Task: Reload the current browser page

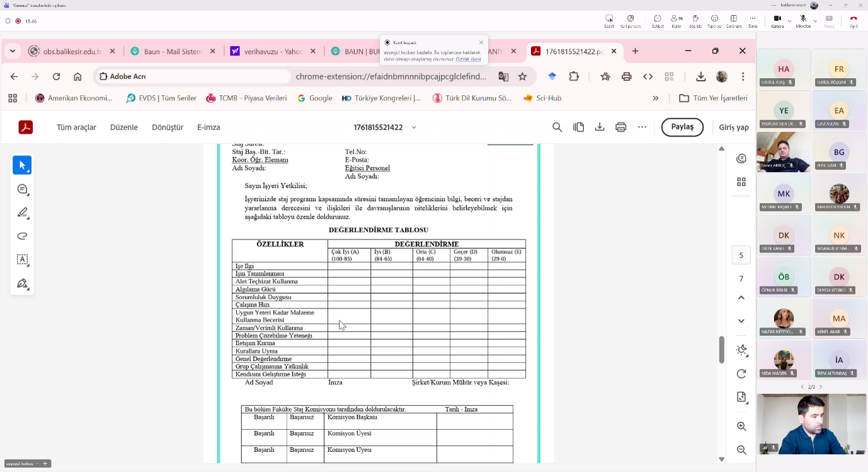Action: coord(56,76)
